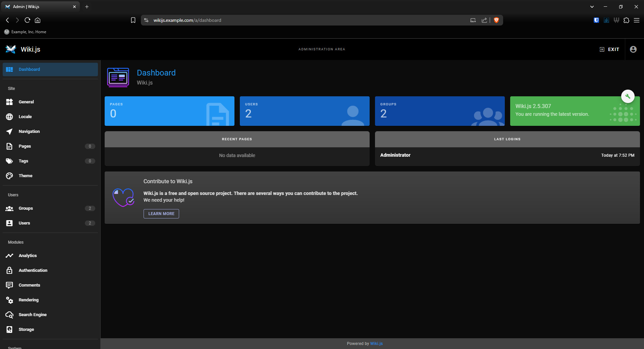Open the user account avatar menu
The width and height of the screenshot is (644, 349).
pyautogui.click(x=633, y=49)
